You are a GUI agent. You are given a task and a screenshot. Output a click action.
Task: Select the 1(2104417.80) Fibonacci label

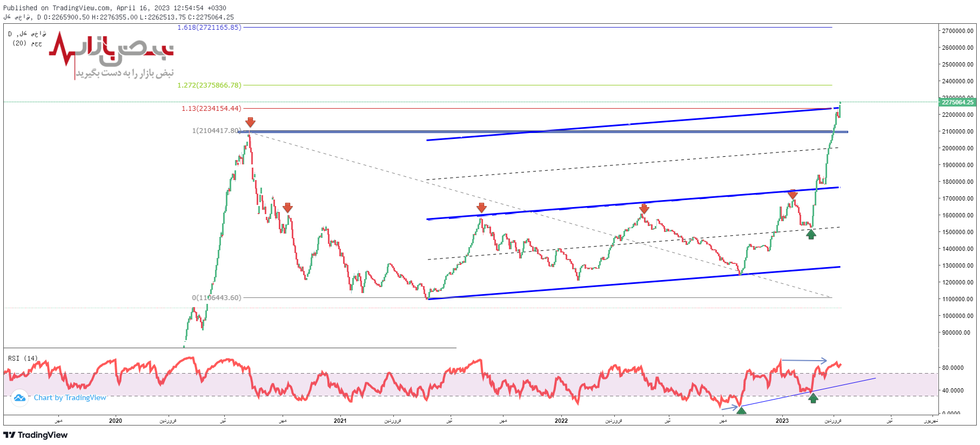[216, 131]
